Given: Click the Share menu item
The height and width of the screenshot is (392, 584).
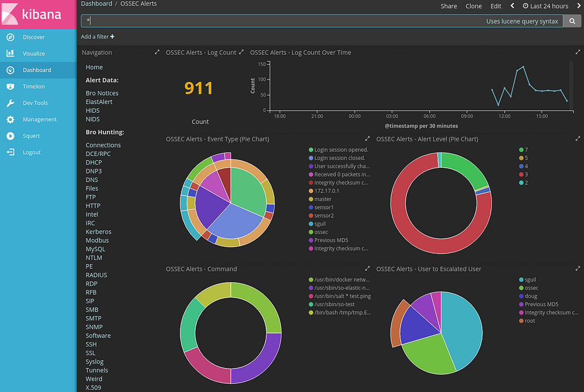Looking at the screenshot, I should pyautogui.click(x=449, y=6).
